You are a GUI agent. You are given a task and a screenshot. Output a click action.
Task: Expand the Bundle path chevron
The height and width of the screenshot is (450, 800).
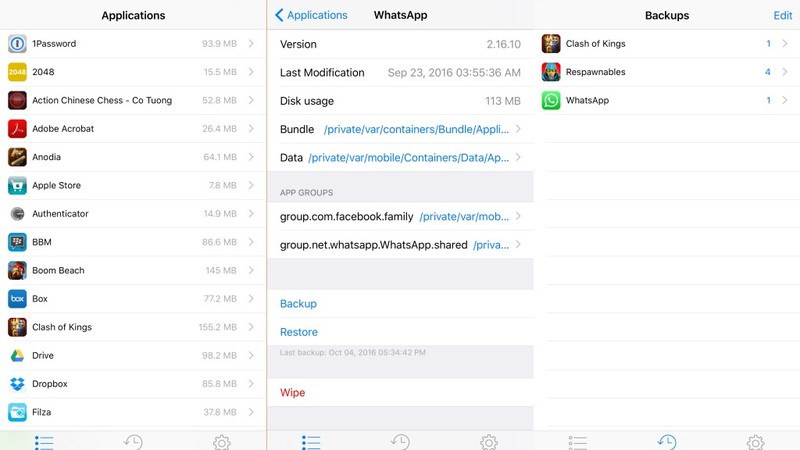(x=518, y=129)
